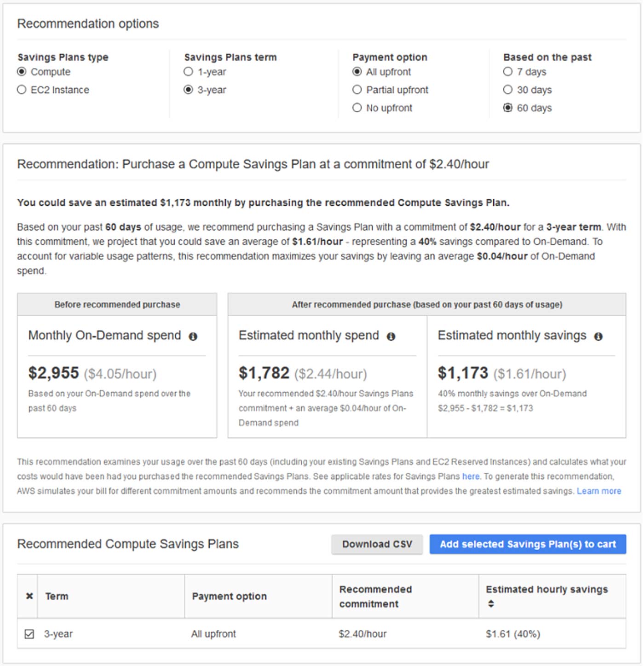
Task: Sort the table by Estimated hourly savings
Action: click(490, 604)
